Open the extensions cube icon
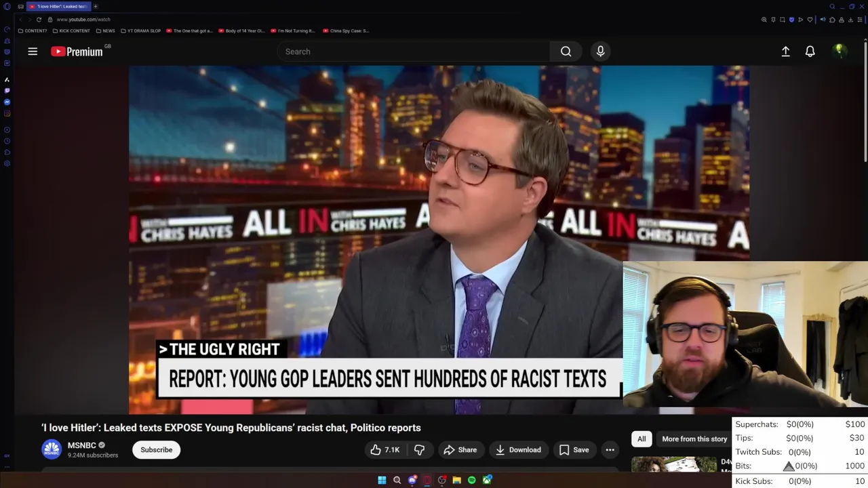868x488 pixels. (832, 20)
